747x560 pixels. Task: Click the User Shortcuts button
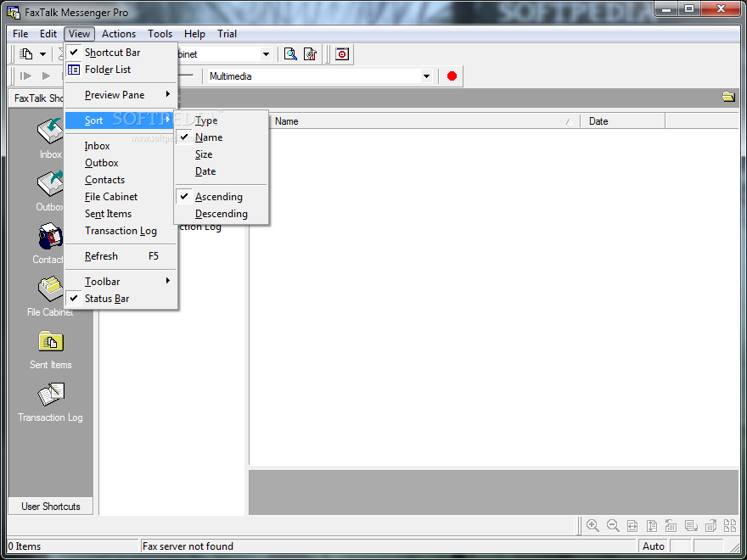tap(50, 507)
